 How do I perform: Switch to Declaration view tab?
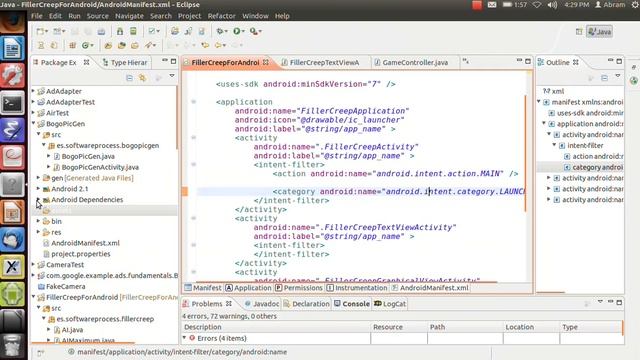click(307, 304)
